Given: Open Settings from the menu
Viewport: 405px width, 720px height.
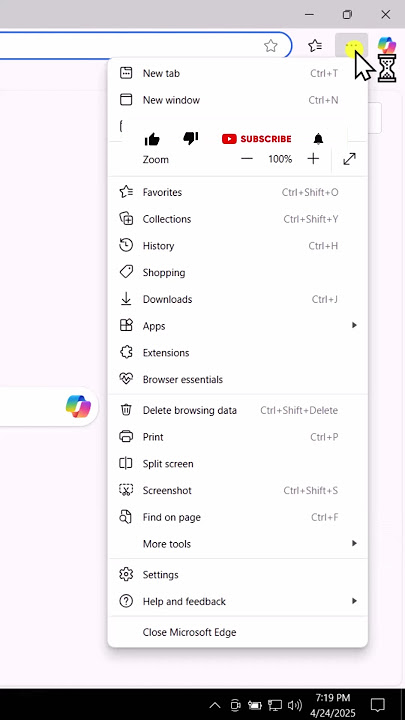Looking at the screenshot, I should tap(237, 574).
